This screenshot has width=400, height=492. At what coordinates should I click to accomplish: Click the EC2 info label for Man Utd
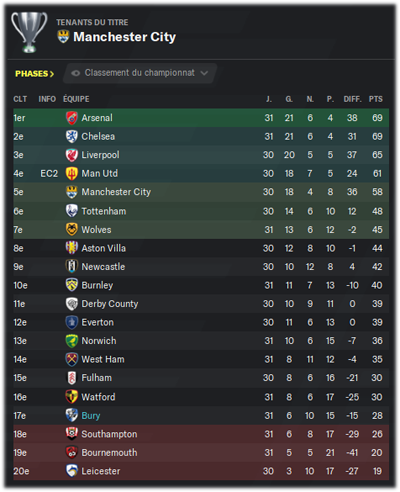[49, 174]
